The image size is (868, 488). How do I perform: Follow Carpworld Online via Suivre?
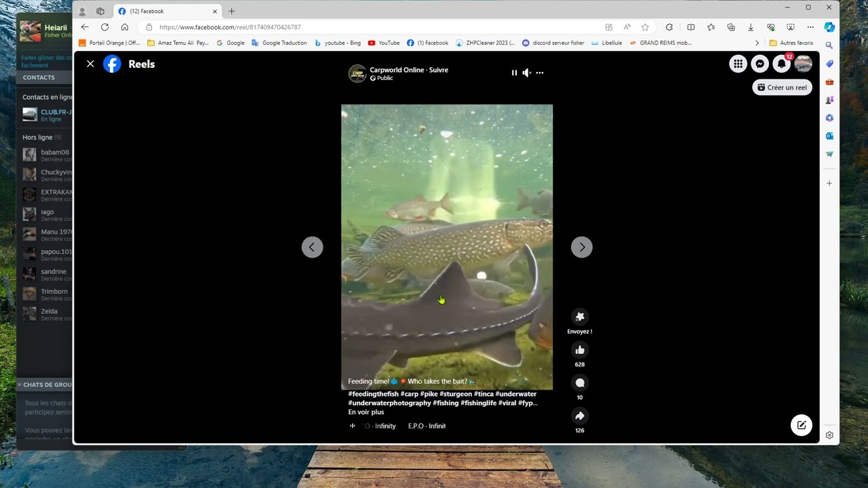click(x=438, y=70)
